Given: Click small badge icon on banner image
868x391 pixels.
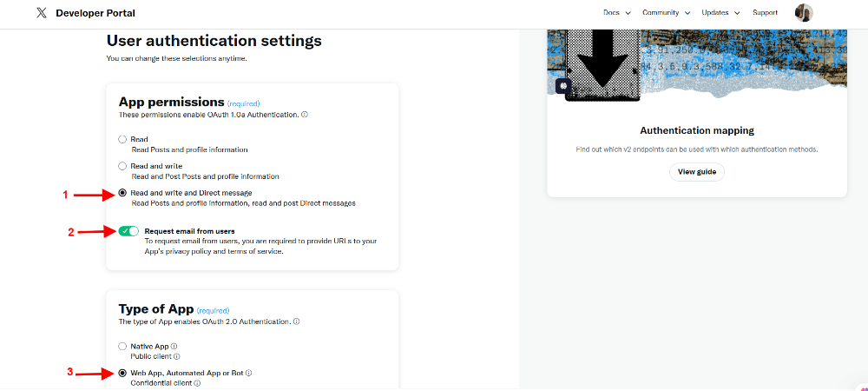Looking at the screenshot, I should tap(563, 86).
